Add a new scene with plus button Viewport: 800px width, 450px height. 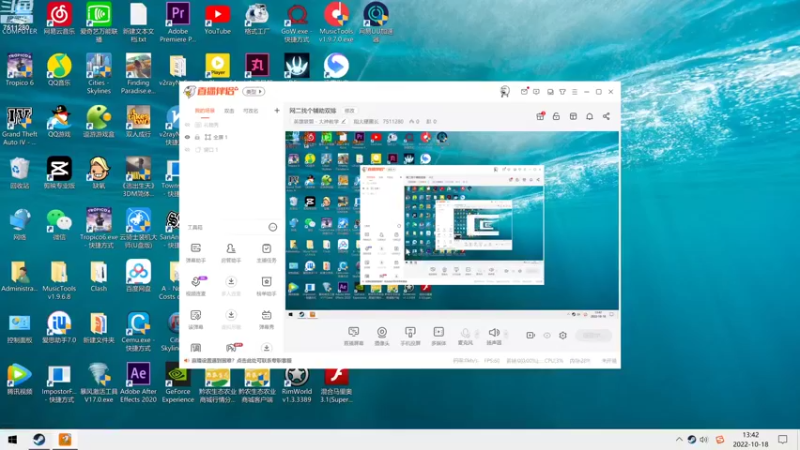277,110
